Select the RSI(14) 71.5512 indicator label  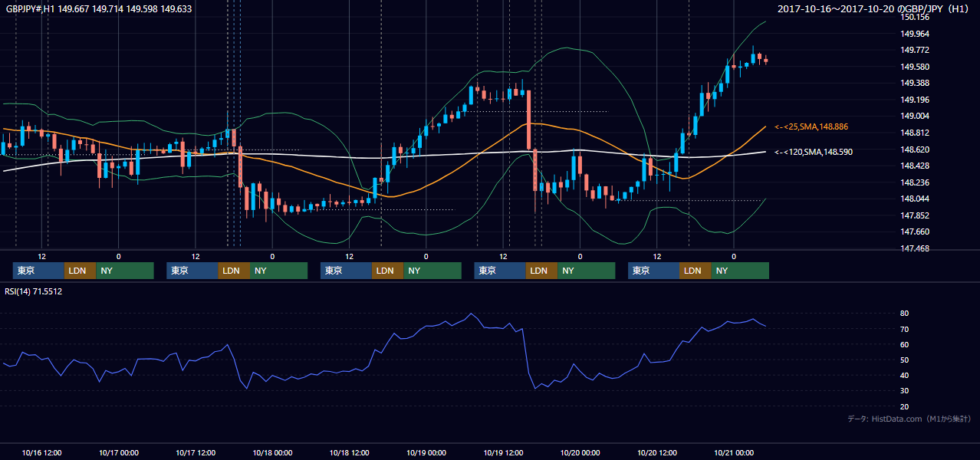pos(33,291)
